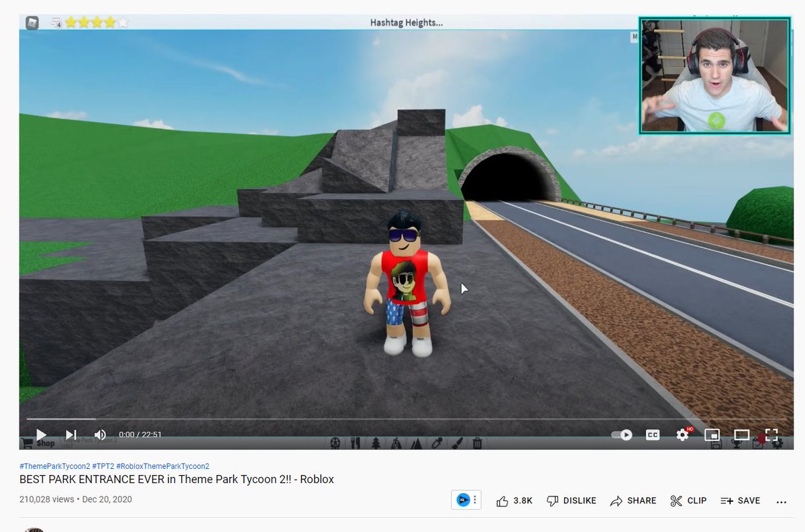805x532 pixels.
Task: Select the mountain terrain tool icon
Action: [x=417, y=443]
